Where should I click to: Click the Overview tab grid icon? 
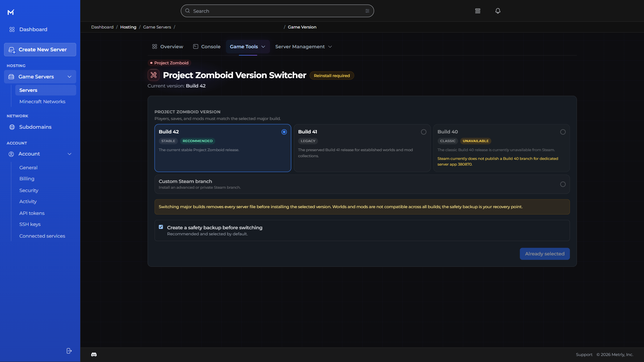coord(155,47)
